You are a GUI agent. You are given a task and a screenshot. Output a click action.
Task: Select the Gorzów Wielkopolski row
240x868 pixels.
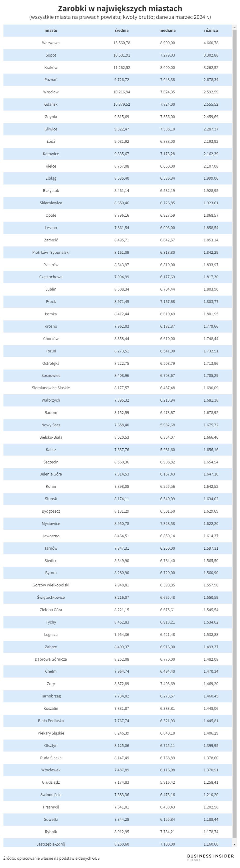[117, 585]
